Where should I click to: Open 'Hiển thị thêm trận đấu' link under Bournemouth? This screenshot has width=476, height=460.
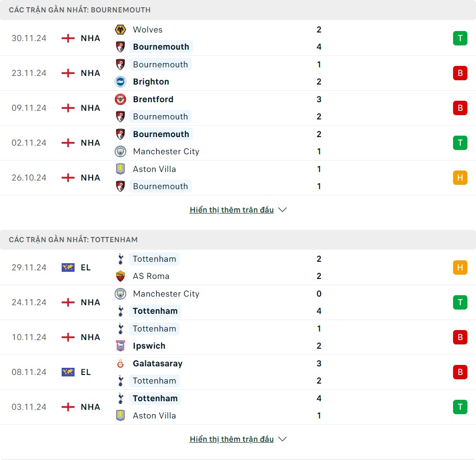point(231,210)
